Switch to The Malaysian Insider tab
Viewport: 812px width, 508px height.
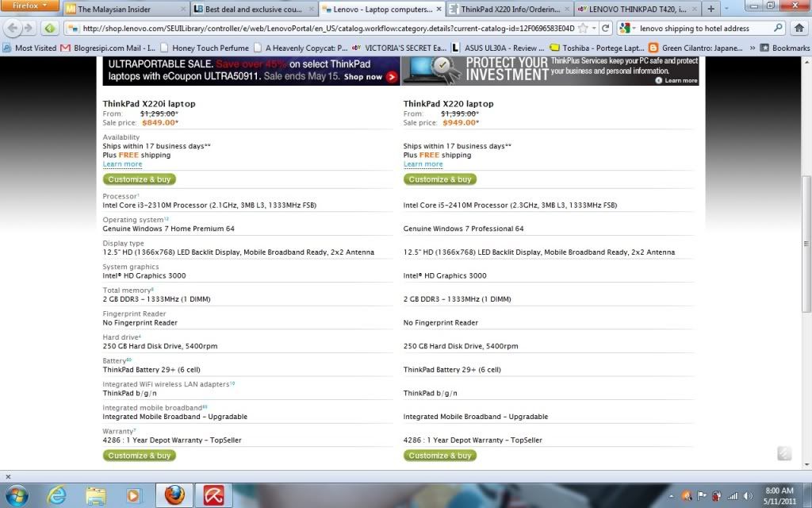click(125, 10)
